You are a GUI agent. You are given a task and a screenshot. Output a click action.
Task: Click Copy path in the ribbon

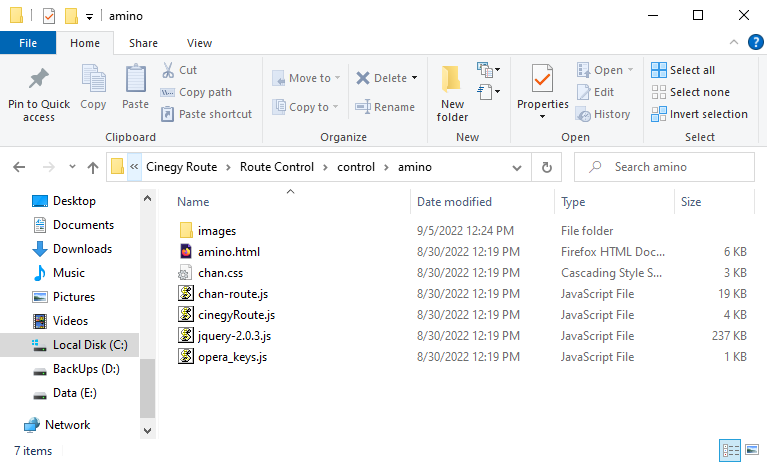(196, 92)
